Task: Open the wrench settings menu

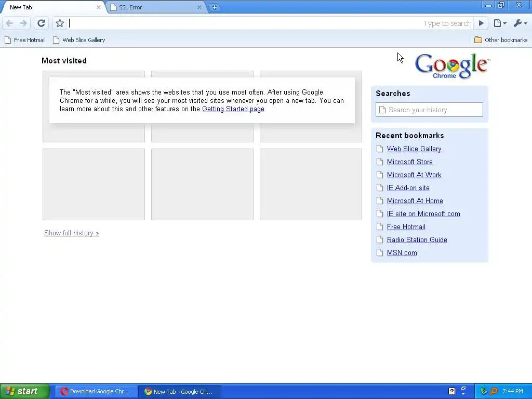Action: 520,23
